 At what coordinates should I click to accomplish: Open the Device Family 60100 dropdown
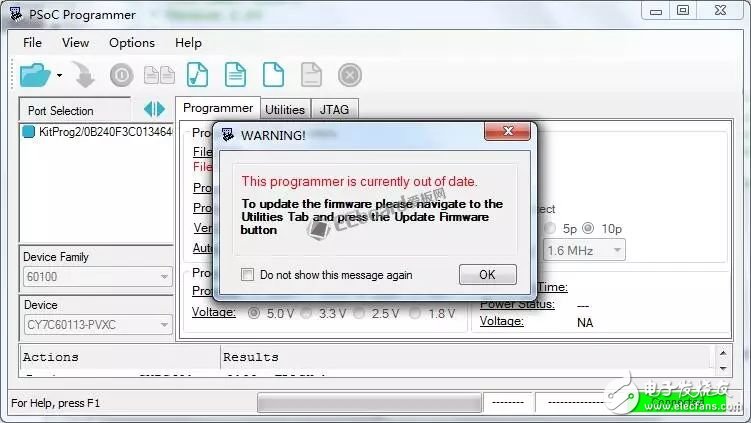pos(97,276)
